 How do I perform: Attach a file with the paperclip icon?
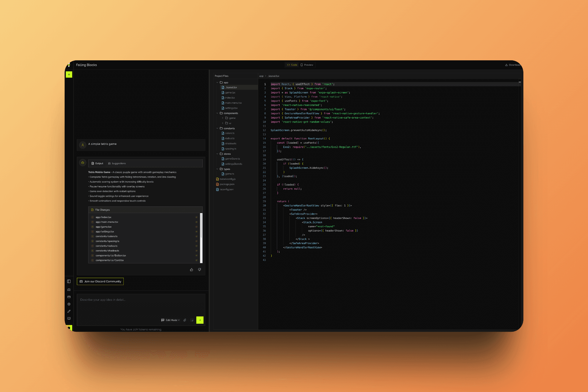tap(185, 320)
